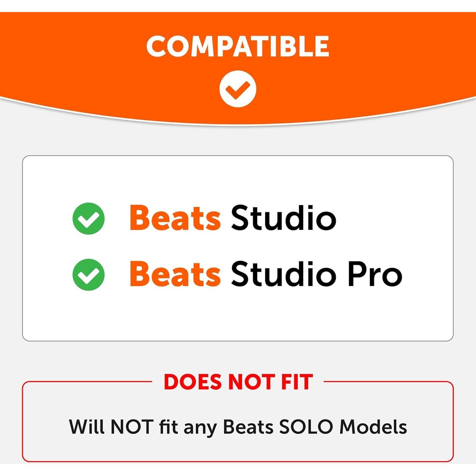This screenshot has height=476, width=476.
Task: Click the black "Studio" word in first row
Action: [283, 218]
